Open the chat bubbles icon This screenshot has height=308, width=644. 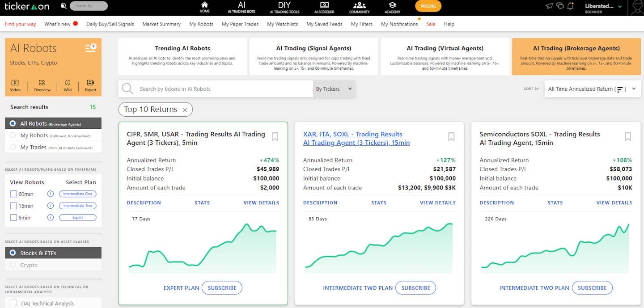click(560, 6)
